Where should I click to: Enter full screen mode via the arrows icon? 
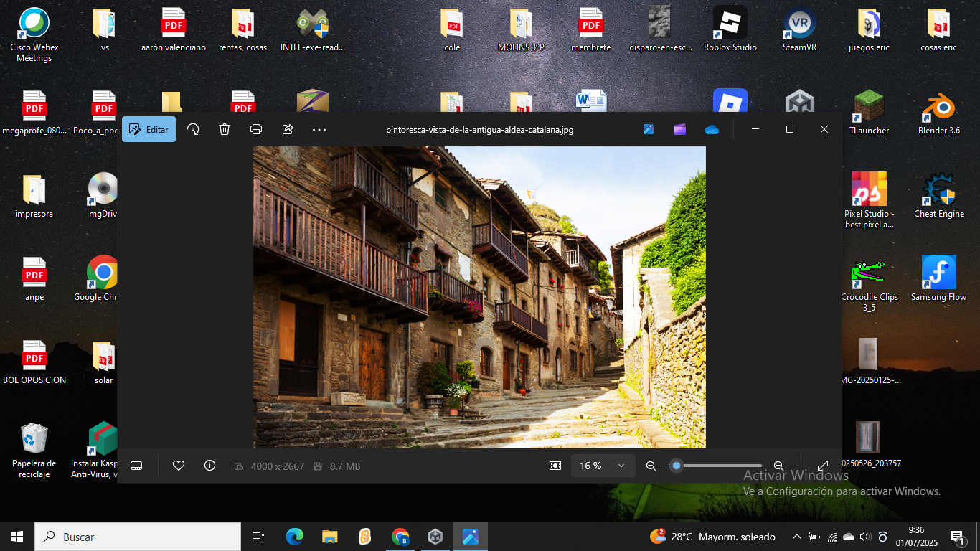pyautogui.click(x=823, y=466)
